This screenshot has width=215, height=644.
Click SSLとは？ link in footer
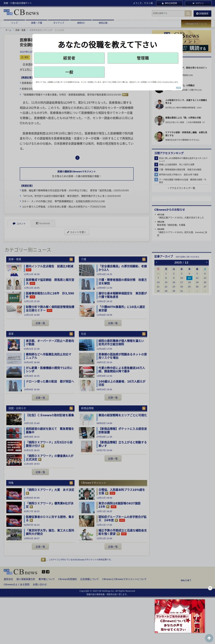point(186,580)
